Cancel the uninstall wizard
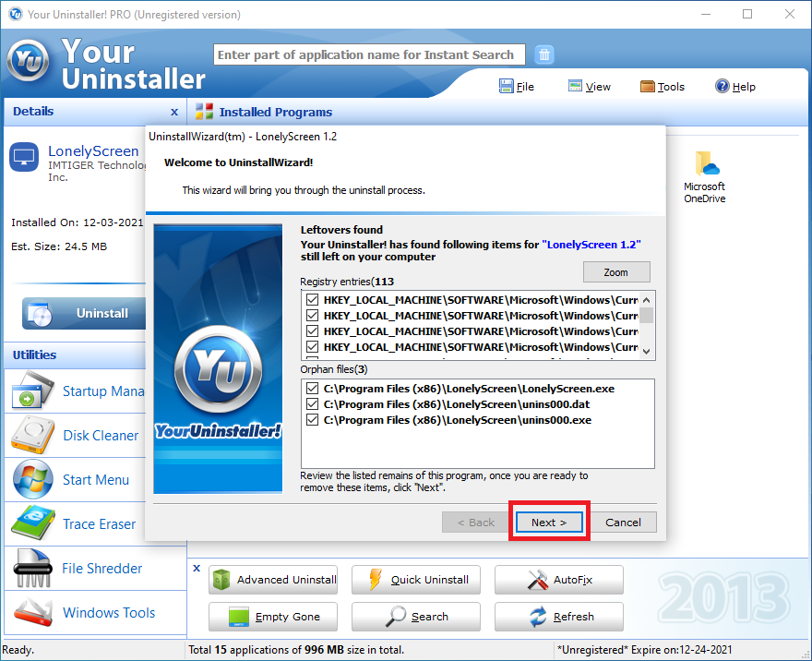Screen dimensions: 812x661 [623, 523]
